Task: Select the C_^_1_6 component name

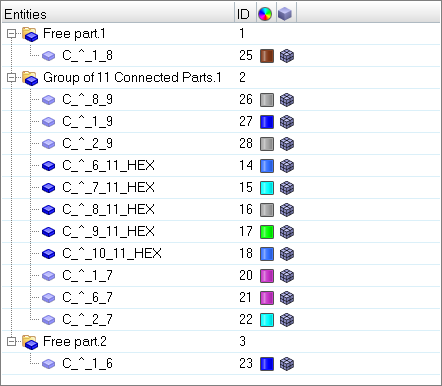Action: point(87,364)
